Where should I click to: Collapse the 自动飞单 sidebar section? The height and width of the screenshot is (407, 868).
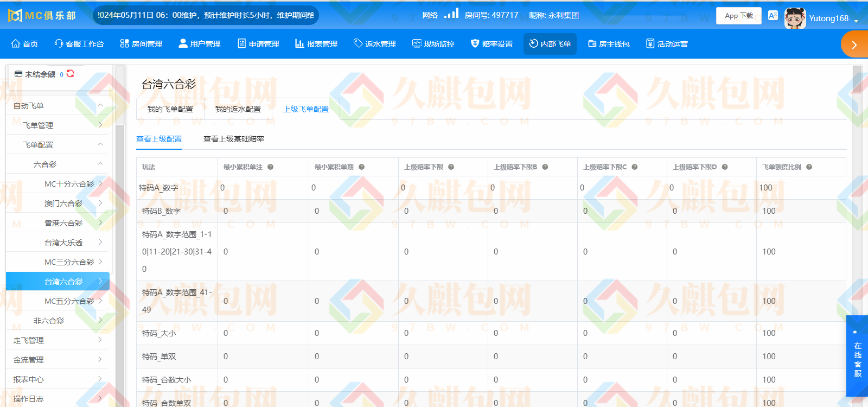[x=58, y=106]
